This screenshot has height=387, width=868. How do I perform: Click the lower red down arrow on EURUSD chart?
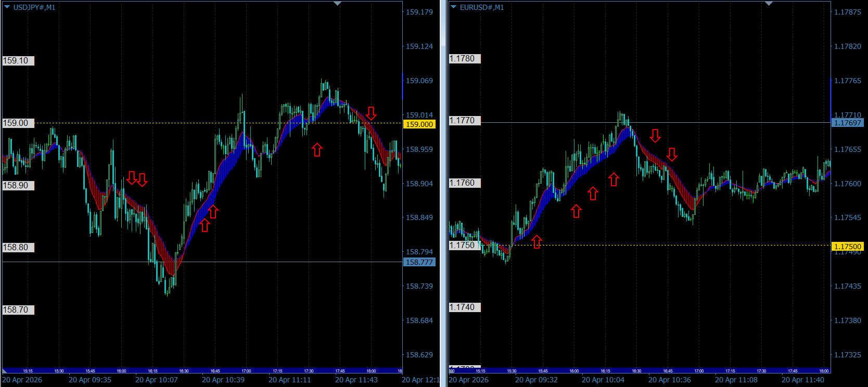[x=672, y=154]
